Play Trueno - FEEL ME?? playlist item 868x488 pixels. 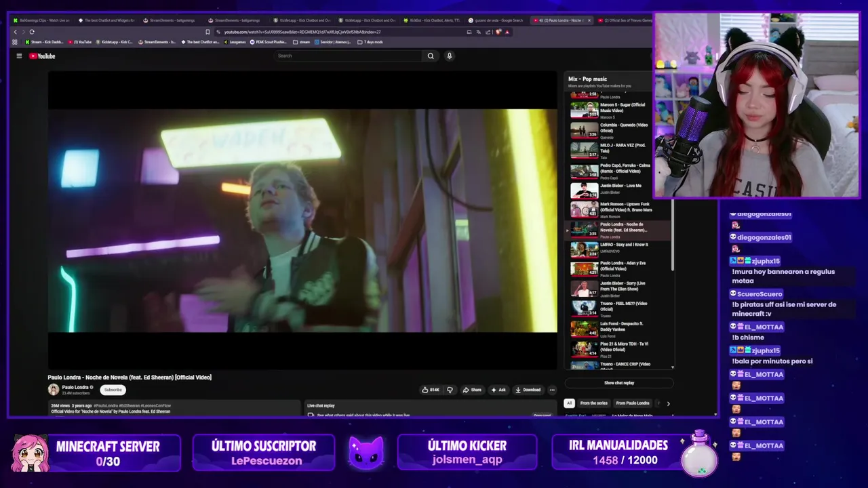pyautogui.click(x=619, y=309)
